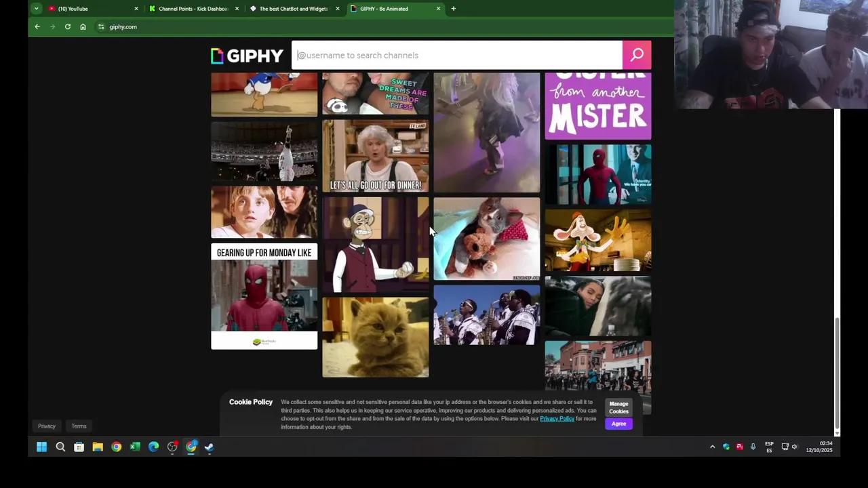868x488 pixels.
Task: Open the blond boy with pirate GIF
Action: pos(264,213)
